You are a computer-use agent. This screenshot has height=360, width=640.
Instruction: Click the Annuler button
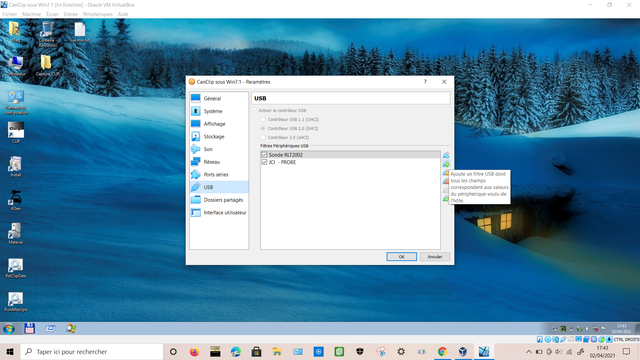[x=435, y=257]
